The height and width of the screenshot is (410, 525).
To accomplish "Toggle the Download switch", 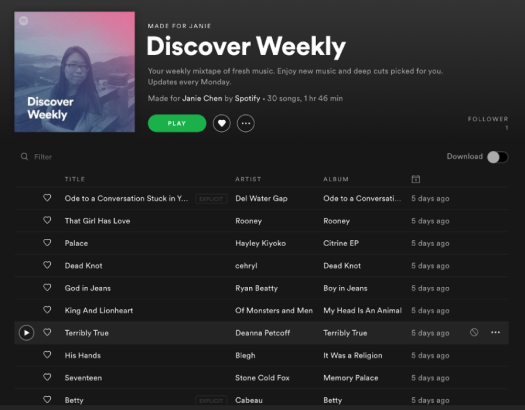I will pos(498,157).
